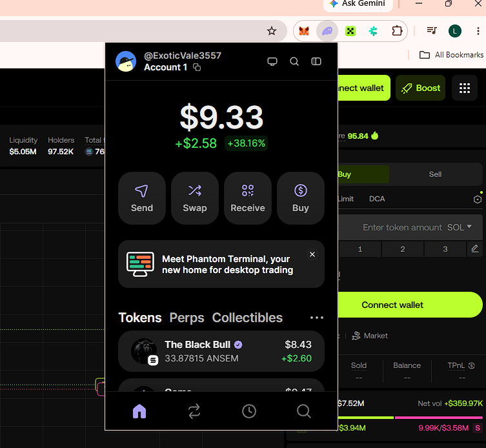Click the Swap button in Phantom

195,198
